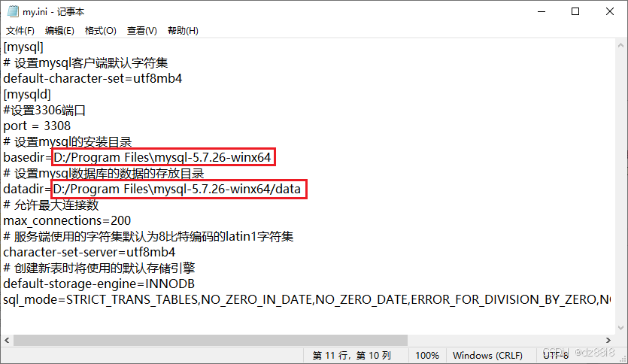
Task: Minimize the my.ini Notepad window
Action: tap(542, 11)
